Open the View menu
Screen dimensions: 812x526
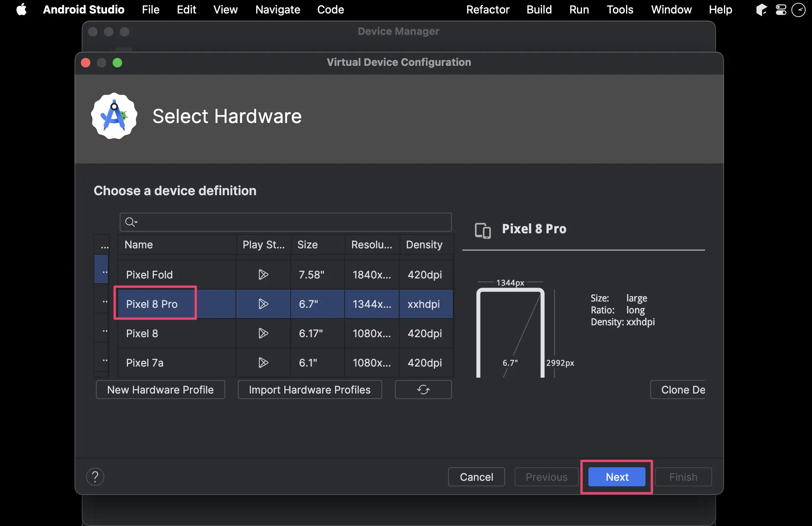tap(225, 10)
